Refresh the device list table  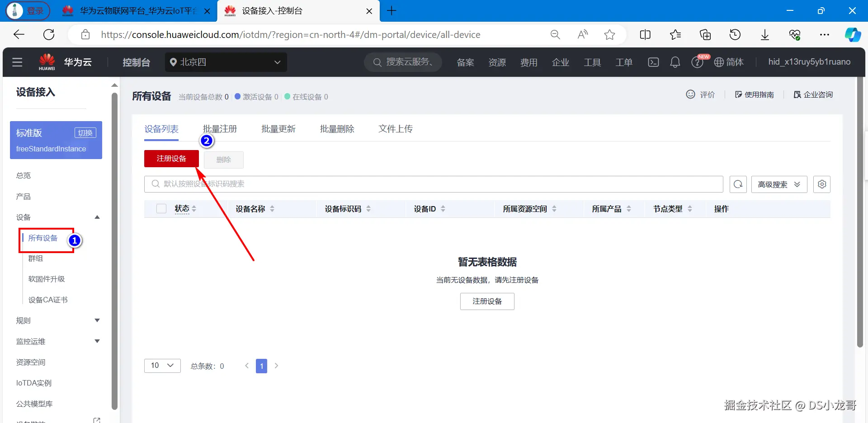[x=738, y=184]
